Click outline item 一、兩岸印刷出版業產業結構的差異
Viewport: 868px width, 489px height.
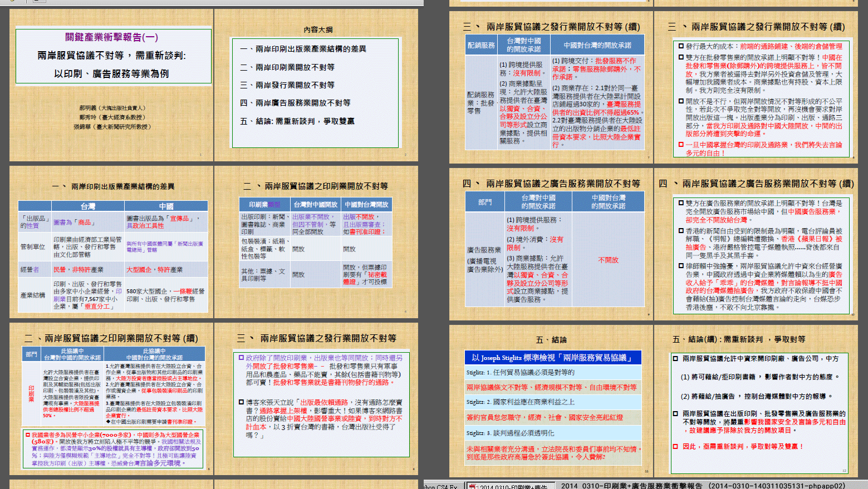click(x=303, y=49)
